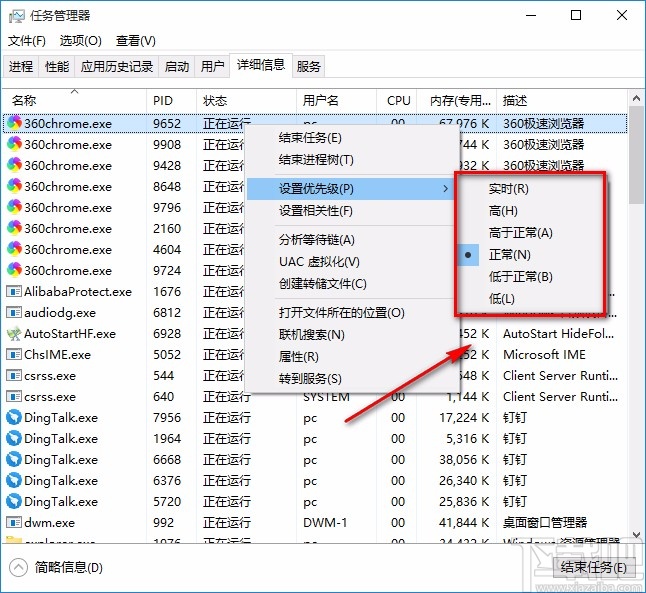The height and width of the screenshot is (593, 646).
Task: Switch to the 应用历史记录 tab
Action: tap(117, 66)
